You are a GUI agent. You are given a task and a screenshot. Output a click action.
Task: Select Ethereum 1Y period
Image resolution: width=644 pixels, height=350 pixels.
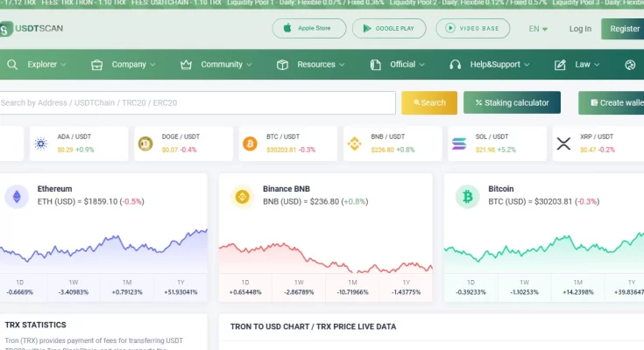tap(180, 287)
